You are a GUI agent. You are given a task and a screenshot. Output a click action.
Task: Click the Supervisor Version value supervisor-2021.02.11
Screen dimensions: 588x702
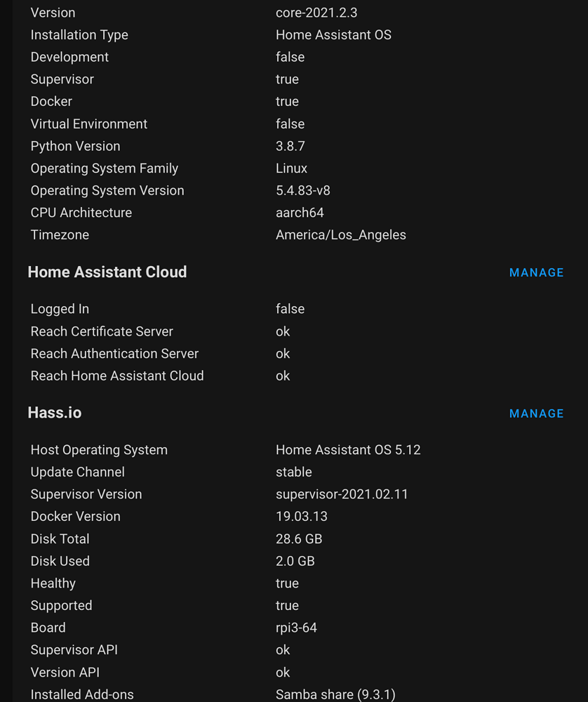342,494
